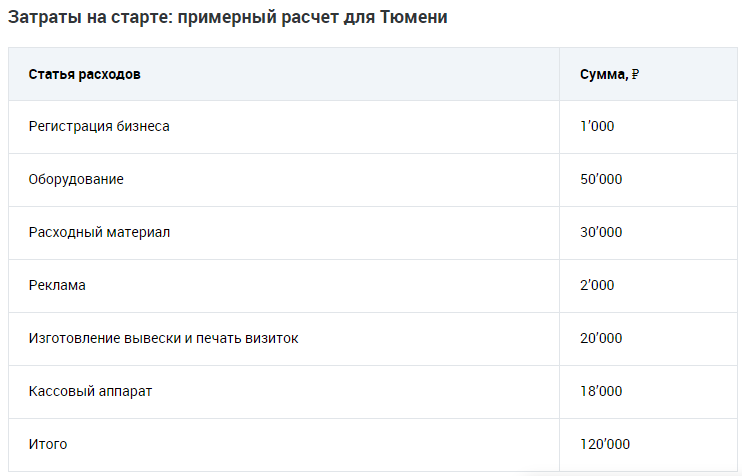The height and width of the screenshot is (476, 742).
Task: Click the 18'000 amount value
Action: point(601,392)
